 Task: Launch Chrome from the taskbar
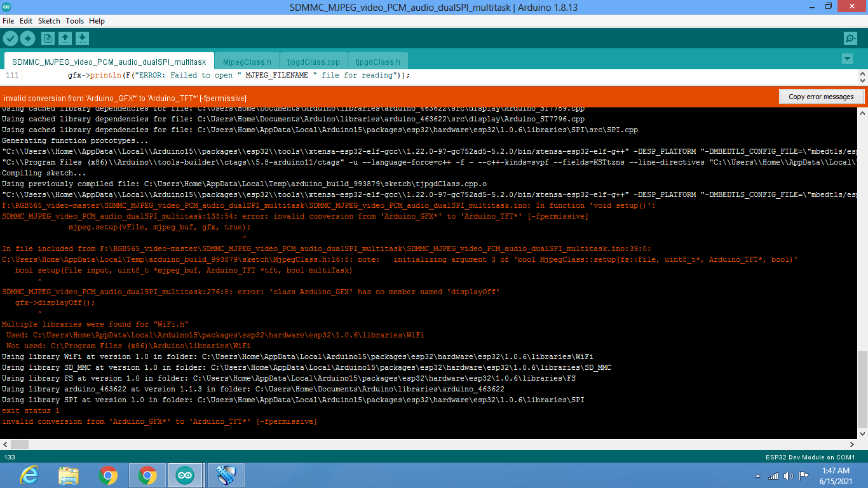pyautogui.click(x=108, y=475)
